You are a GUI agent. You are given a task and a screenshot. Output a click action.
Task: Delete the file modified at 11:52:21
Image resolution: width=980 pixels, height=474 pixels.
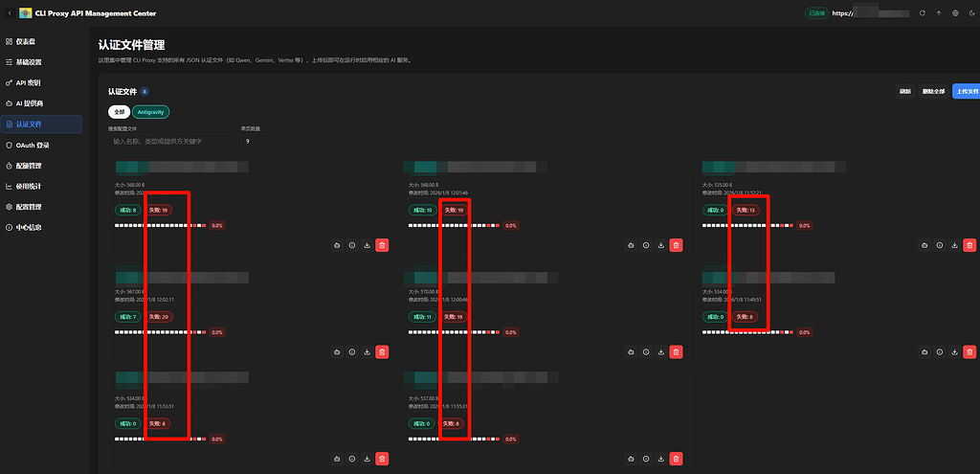969,246
